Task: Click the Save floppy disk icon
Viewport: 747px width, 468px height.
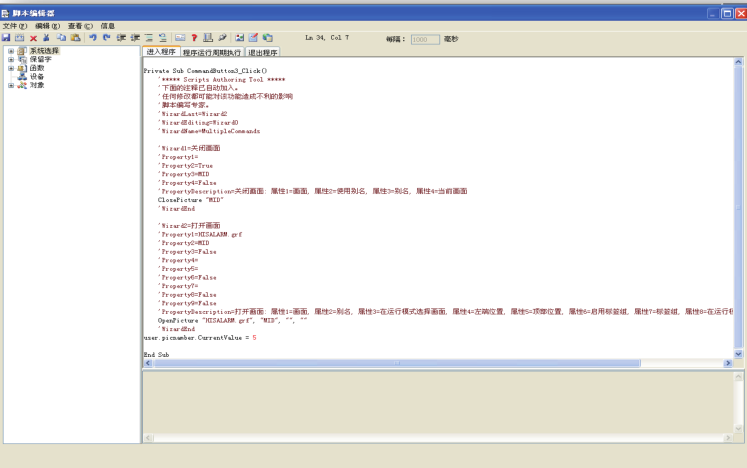Action: [6, 38]
